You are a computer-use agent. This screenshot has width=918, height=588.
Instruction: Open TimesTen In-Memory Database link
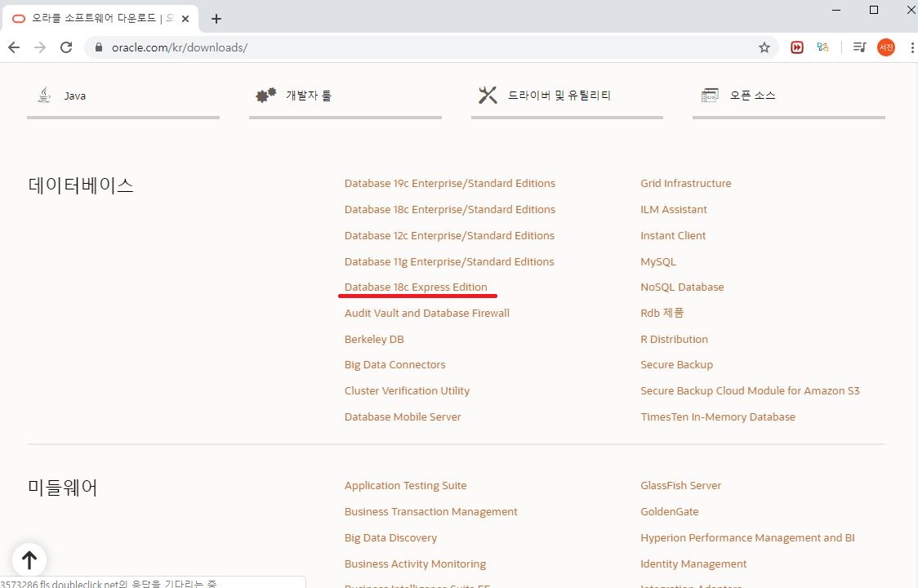[718, 417]
